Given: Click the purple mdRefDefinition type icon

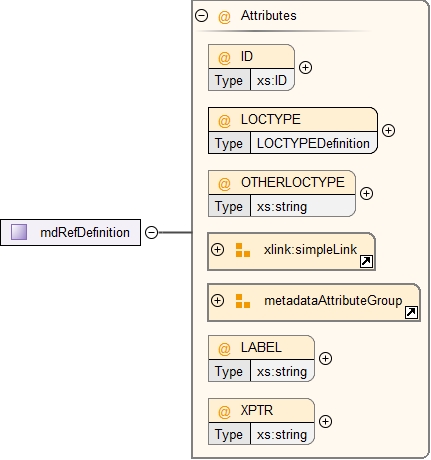Looking at the screenshot, I should click(x=19, y=232).
